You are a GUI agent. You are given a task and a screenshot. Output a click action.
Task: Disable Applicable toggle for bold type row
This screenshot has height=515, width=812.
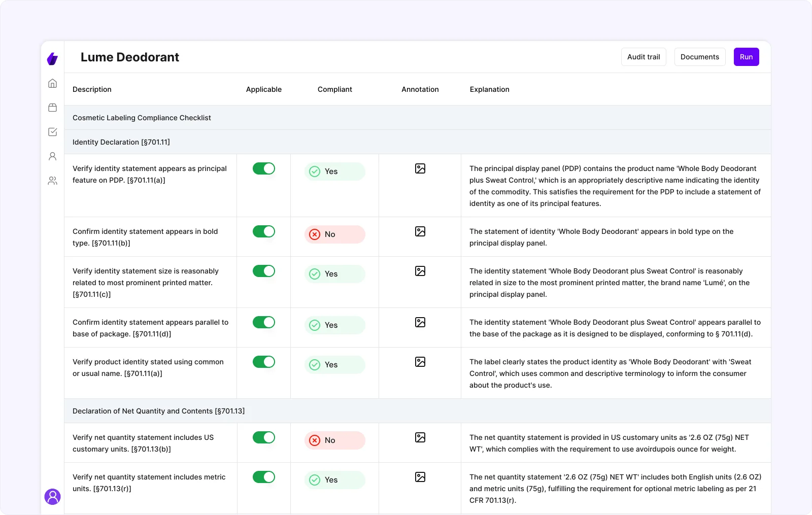click(x=263, y=231)
